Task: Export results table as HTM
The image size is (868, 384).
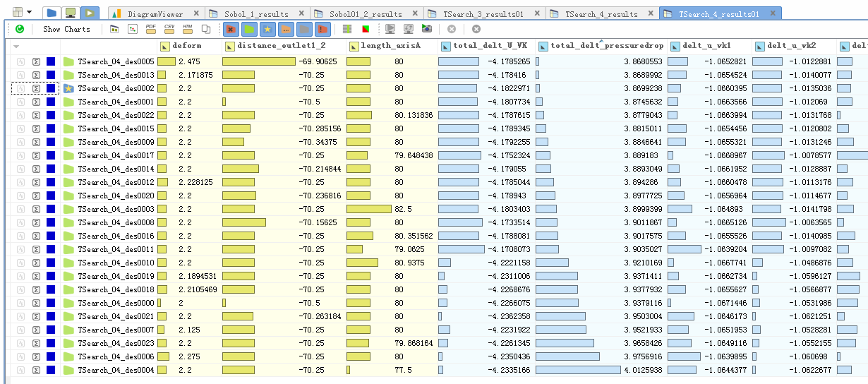Action: point(188,29)
